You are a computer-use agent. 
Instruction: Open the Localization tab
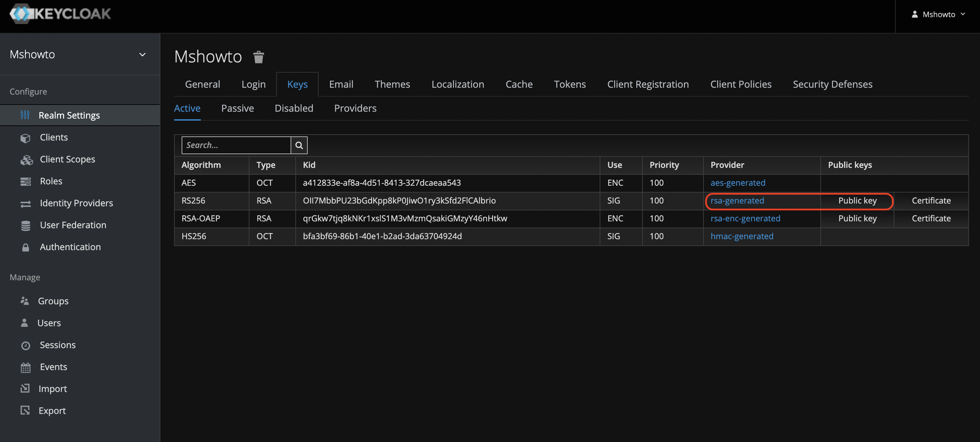(458, 84)
